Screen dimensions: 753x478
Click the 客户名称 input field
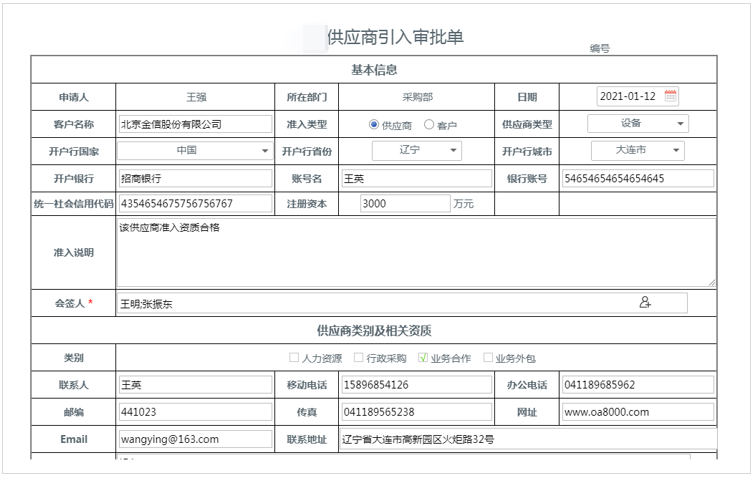tap(194, 124)
